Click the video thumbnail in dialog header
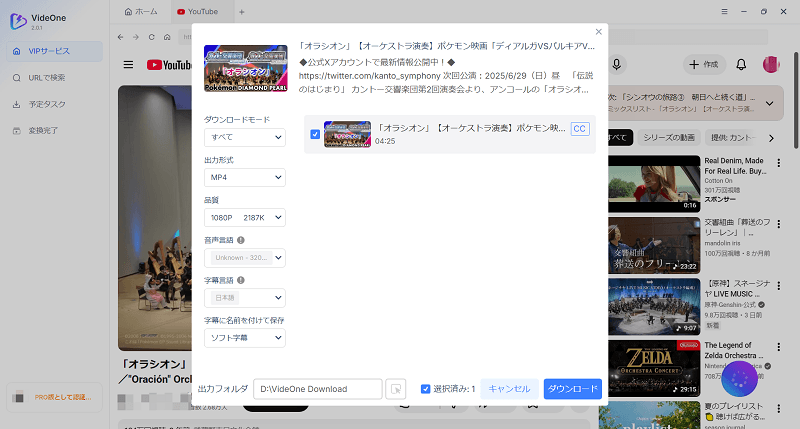The image size is (800, 429). pyautogui.click(x=245, y=68)
